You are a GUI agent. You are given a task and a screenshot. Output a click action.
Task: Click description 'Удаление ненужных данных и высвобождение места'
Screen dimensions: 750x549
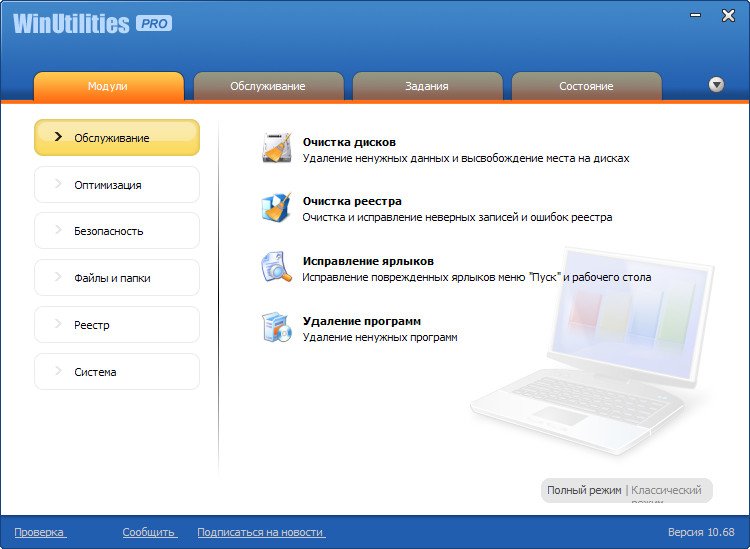[x=466, y=158]
